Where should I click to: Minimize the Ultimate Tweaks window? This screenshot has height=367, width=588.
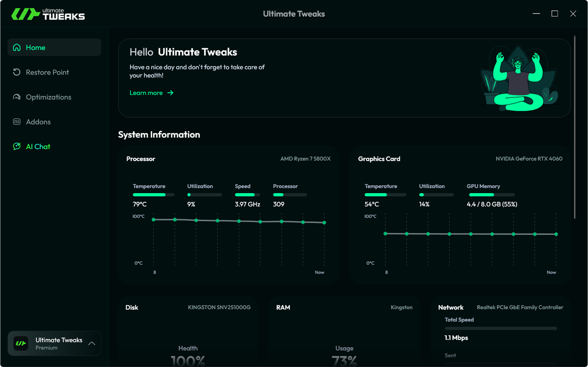tap(536, 14)
